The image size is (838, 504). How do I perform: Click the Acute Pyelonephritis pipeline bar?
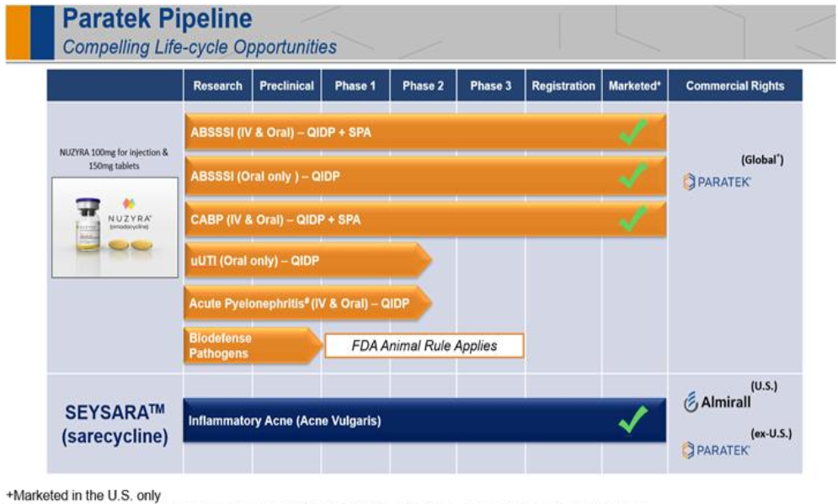point(308,303)
